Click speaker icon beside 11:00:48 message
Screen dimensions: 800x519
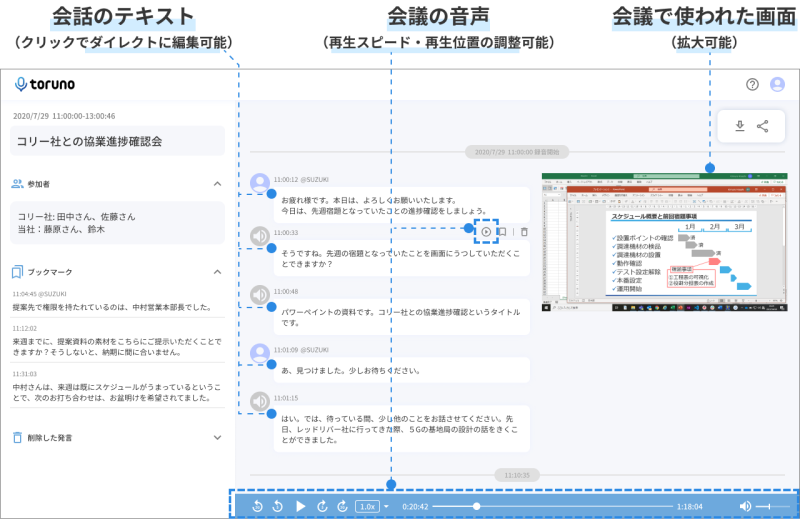pyautogui.click(x=260, y=295)
